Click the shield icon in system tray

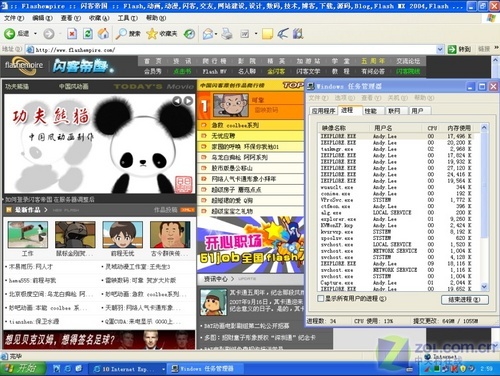[463, 369]
